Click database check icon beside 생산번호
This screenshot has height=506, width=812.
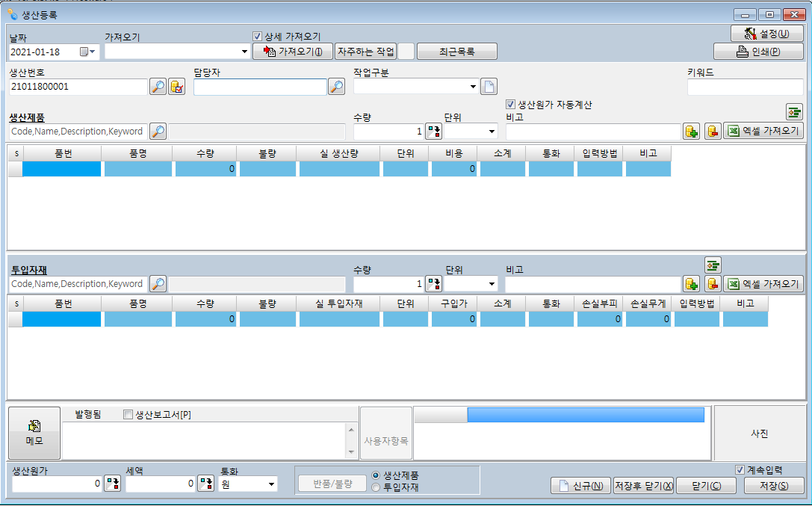pos(176,87)
